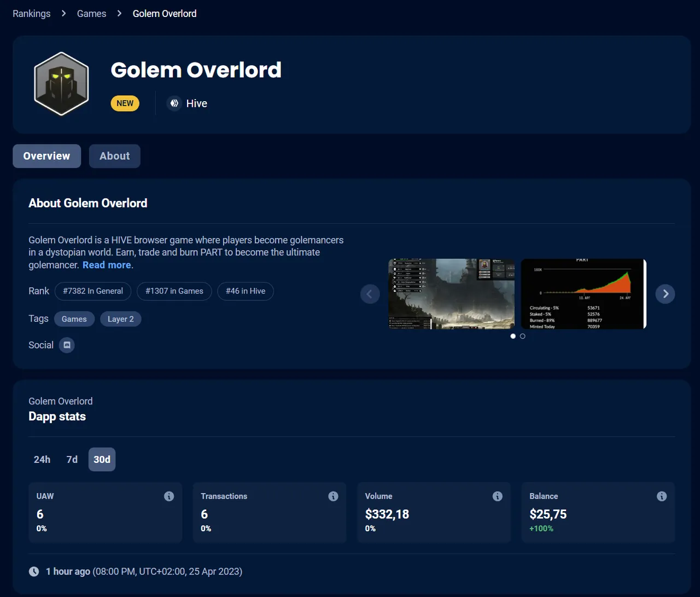
Task: Click the Golem Overlord hexagon logo
Action: tap(61, 84)
